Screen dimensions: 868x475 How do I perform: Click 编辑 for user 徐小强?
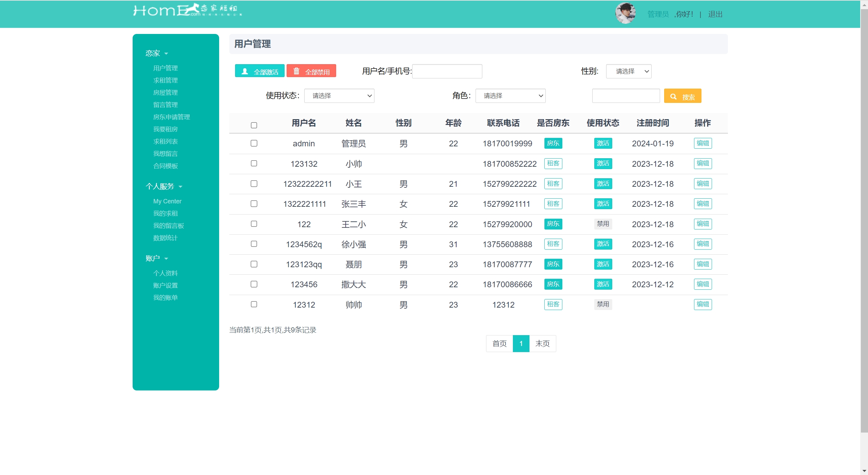[x=702, y=244]
